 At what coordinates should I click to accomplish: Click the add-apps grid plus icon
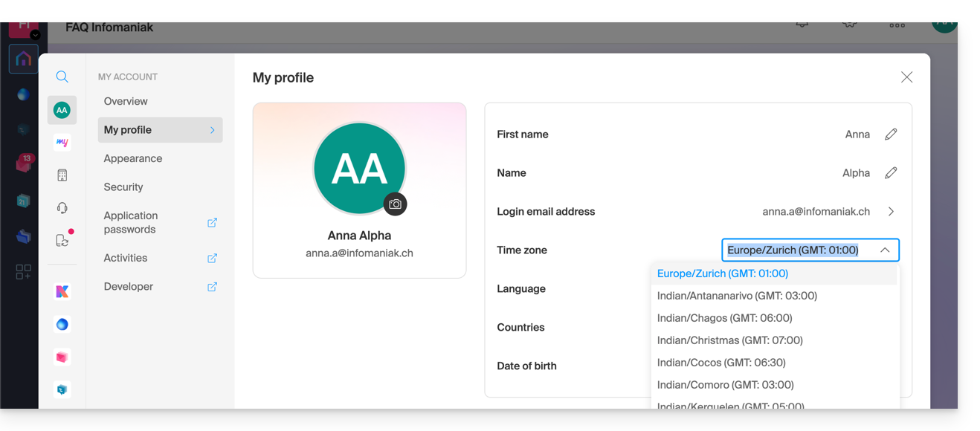[24, 272]
